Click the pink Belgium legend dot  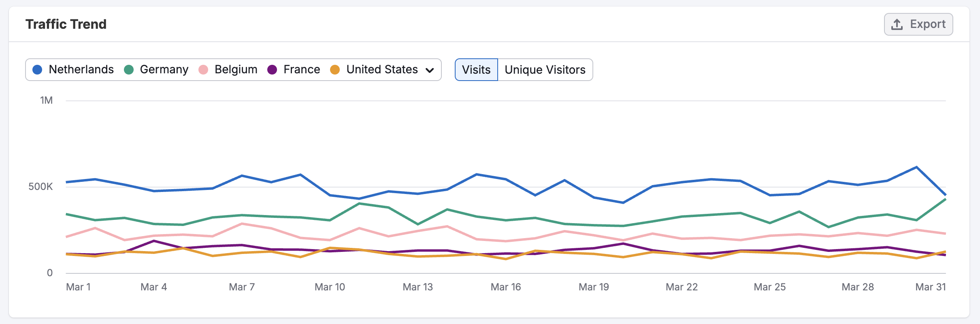(203, 70)
